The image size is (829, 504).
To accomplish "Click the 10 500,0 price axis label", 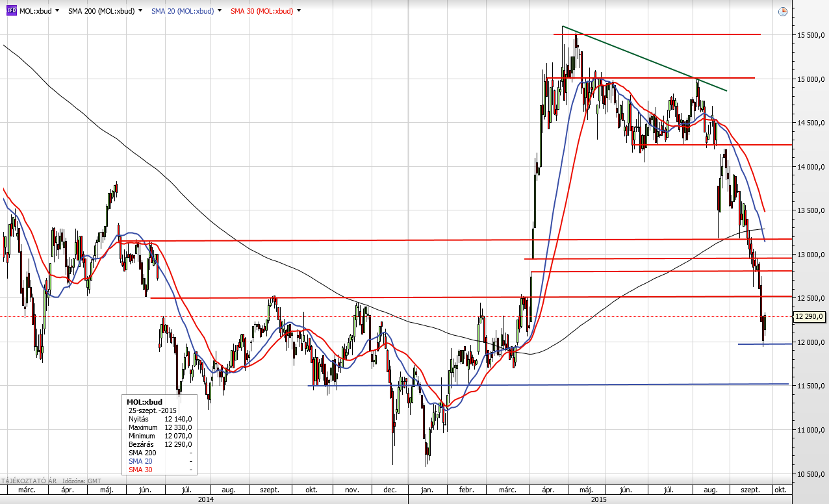I will 810,474.
